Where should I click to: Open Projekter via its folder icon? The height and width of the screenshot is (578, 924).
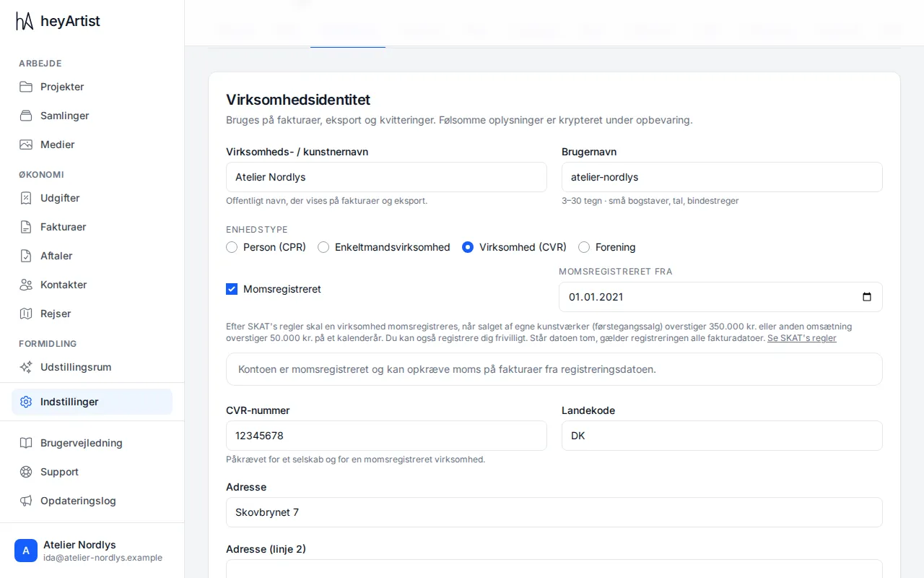pos(26,87)
